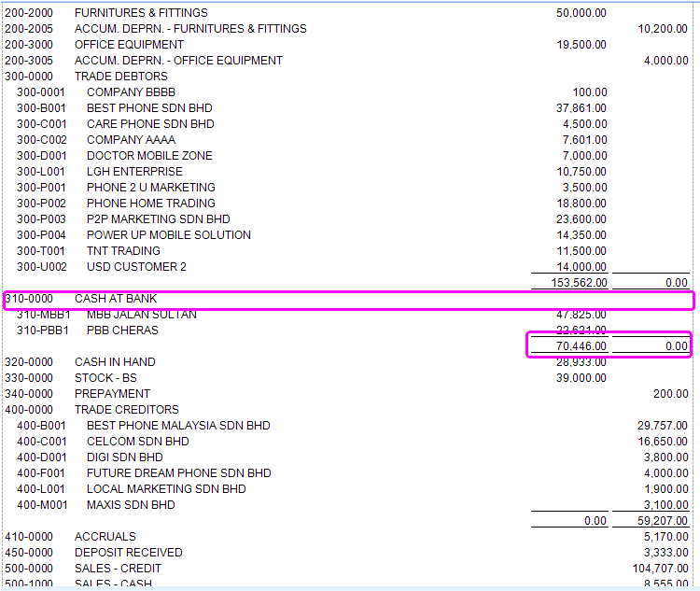
Task: Click MBB JALAN SULTAN bank account
Action: pos(346,315)
